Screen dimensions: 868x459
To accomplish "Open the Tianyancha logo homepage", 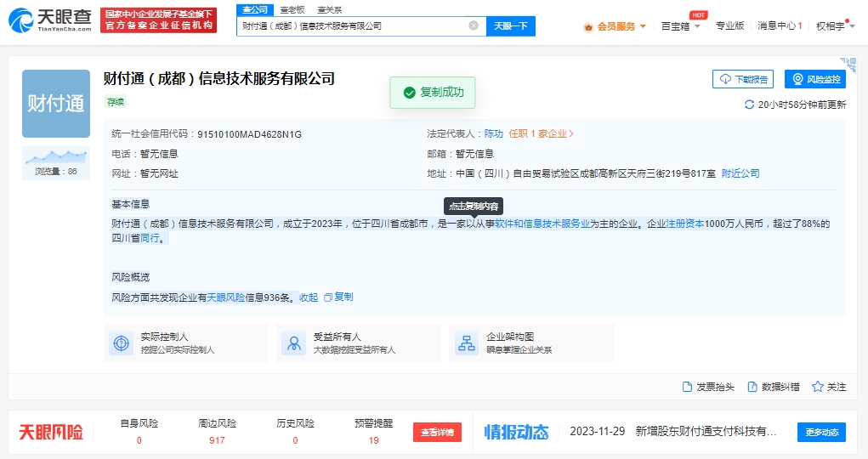I will (50, 20).
